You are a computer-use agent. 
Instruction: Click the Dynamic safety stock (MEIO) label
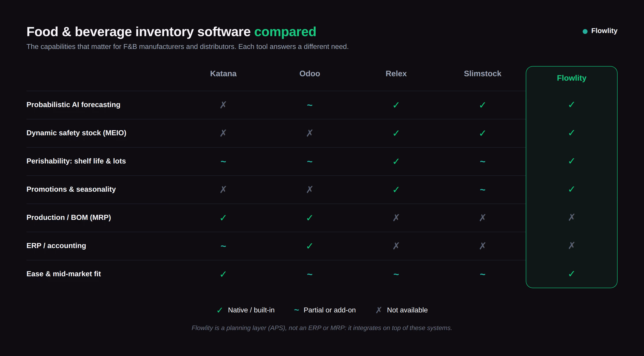(76, 133)
